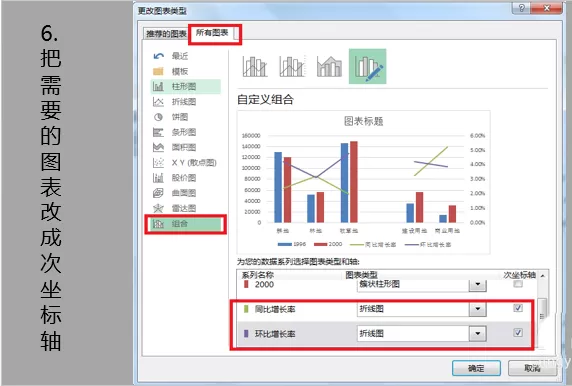Screen dimensions: 572x386
Task: Click the 次坐标轴 column header
Action: [520, 275]
